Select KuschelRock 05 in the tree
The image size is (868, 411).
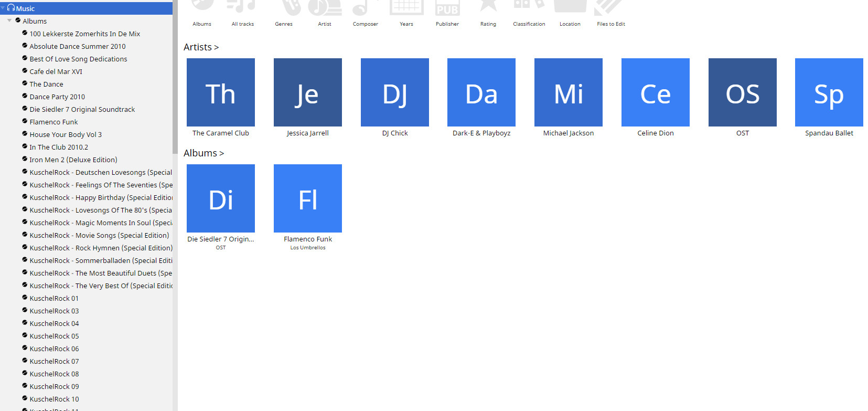pos(54,336)
